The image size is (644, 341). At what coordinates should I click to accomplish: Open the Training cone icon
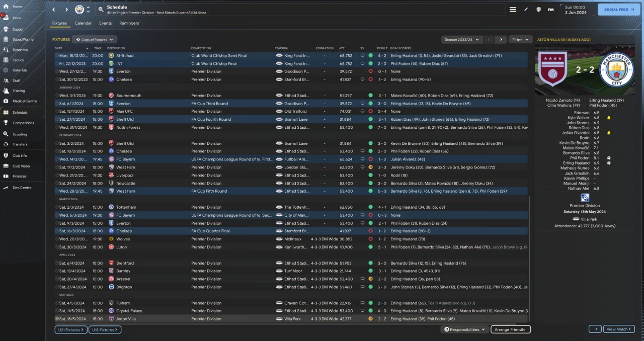coord(6,91)
